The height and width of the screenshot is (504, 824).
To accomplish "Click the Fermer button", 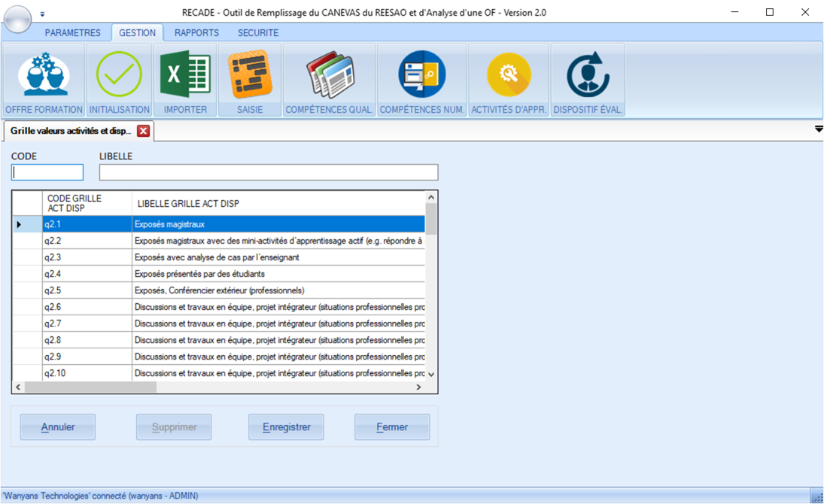I will 392,427.
